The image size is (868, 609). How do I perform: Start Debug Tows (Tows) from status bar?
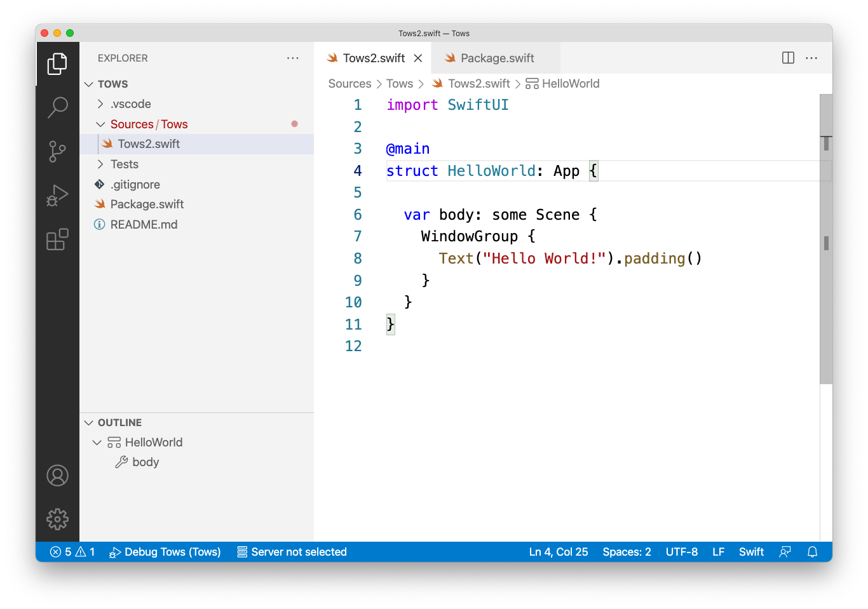tap(165, 552)
